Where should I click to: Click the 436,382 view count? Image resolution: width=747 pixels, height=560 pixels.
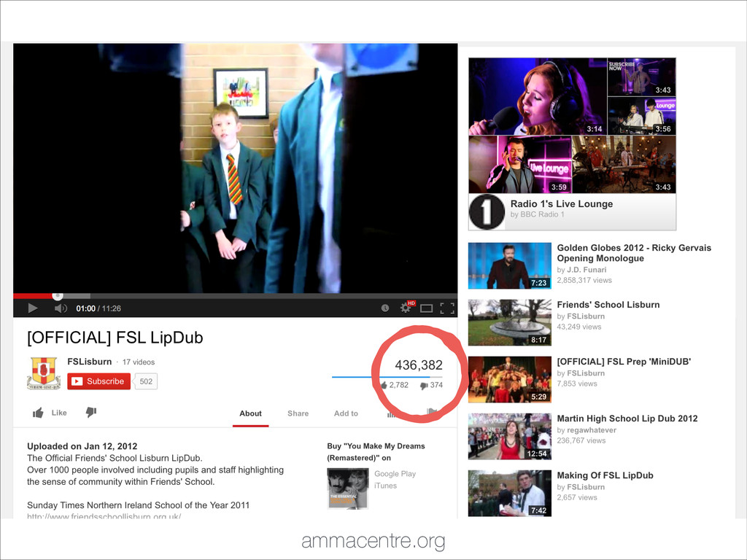click(x=419, y=365)
